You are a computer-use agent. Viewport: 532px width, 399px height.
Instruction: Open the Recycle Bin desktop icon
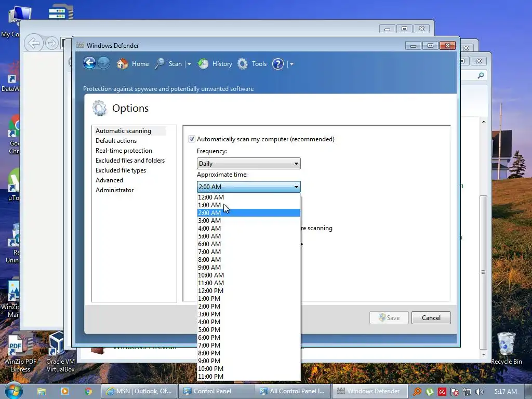(x=506, y=349)
